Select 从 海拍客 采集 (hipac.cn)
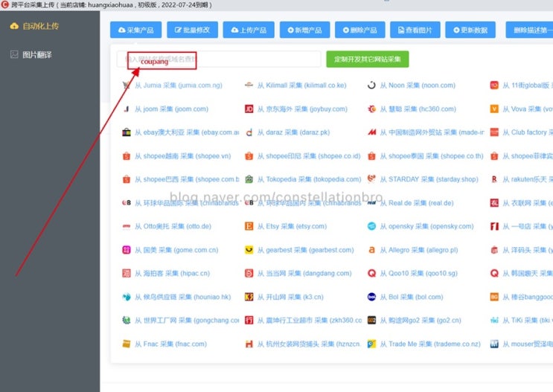Viewport: 553px width, 392px height. [x=172, y=274]
